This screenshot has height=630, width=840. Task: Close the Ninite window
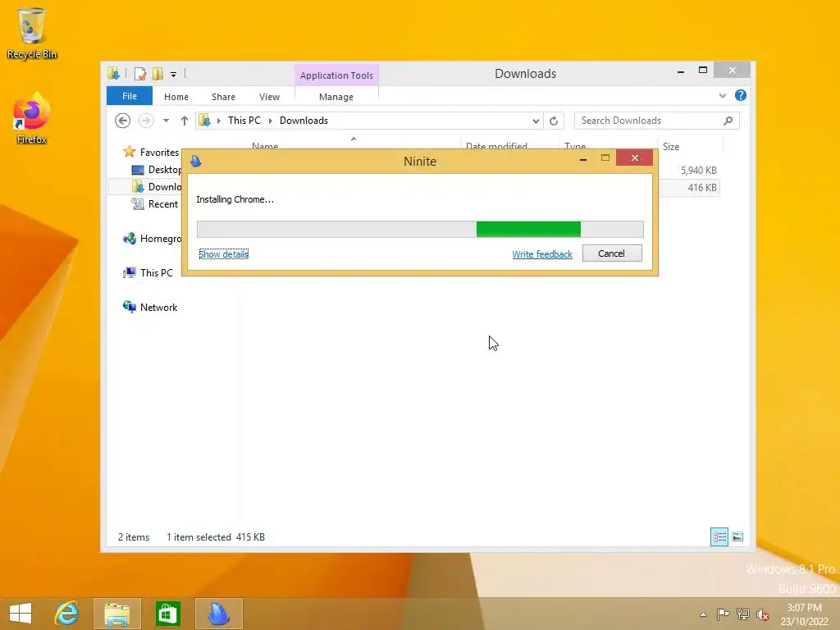634,158
